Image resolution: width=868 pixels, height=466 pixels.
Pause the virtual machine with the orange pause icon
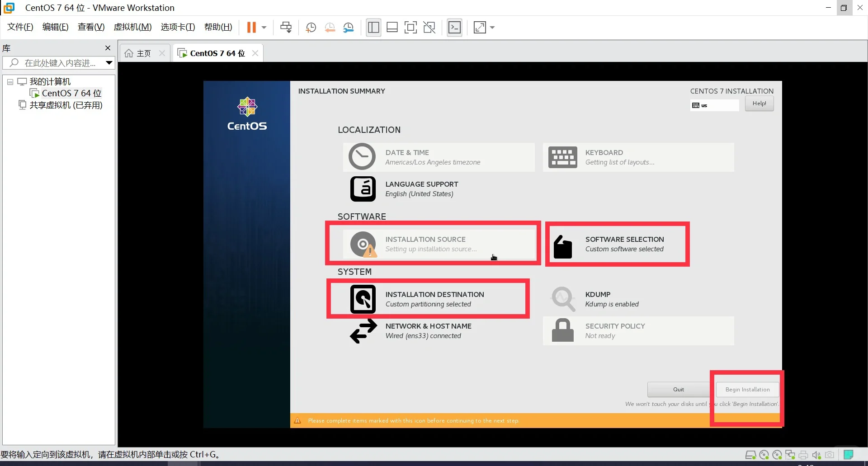point(251,28)
